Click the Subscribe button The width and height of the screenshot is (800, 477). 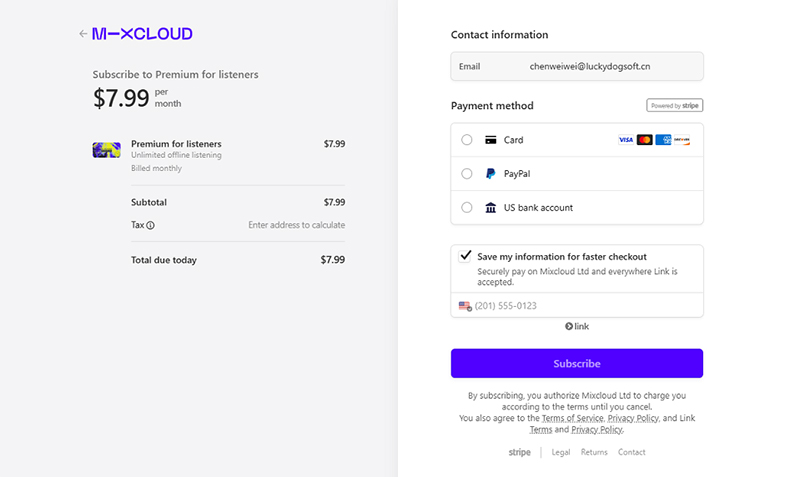coord(577,363)
